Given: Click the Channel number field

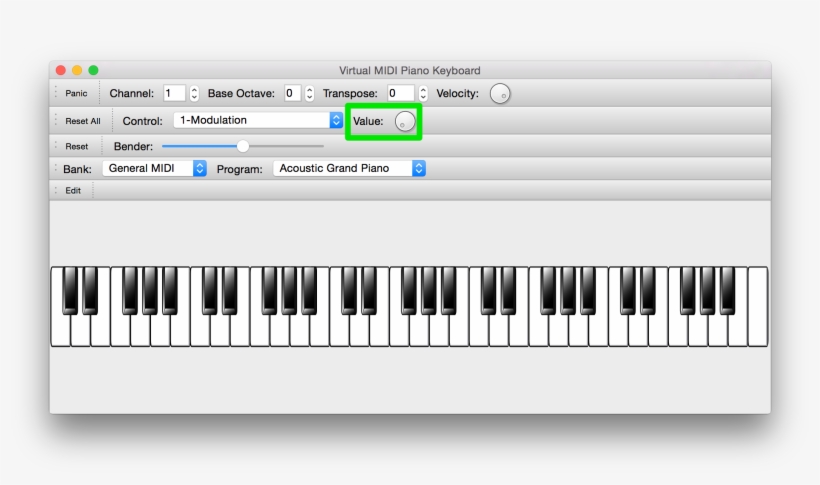Looking at the screenshot, I should pyautogui.click(x=174, y=93).
